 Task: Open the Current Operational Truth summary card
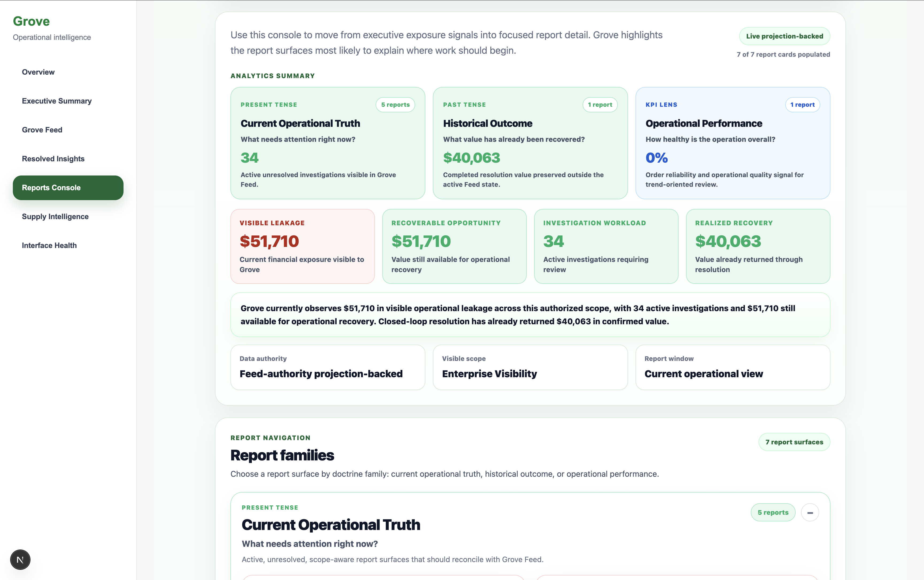tap(328, 143)
